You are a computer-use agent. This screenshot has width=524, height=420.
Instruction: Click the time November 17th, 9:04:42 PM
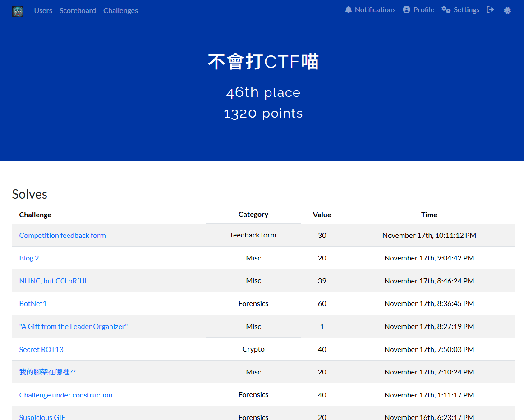click(429, 258)
